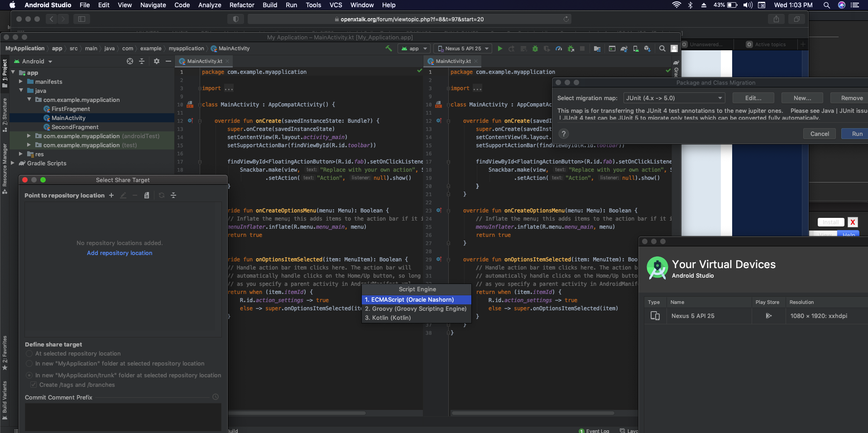Image resolution: width=868 pixels, height=433 pixels.
Task: Click the Commit Comment Prefix text area
Action: (x=123, y=417)
